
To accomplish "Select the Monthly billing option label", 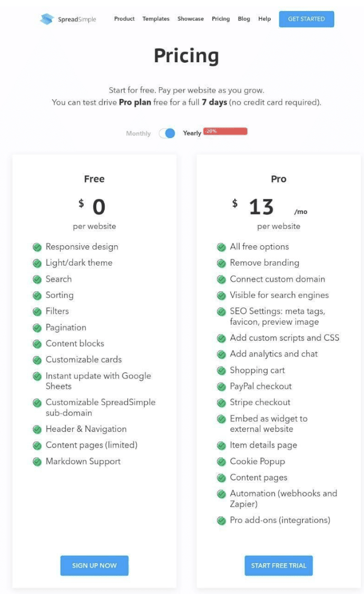I will 138,133.
